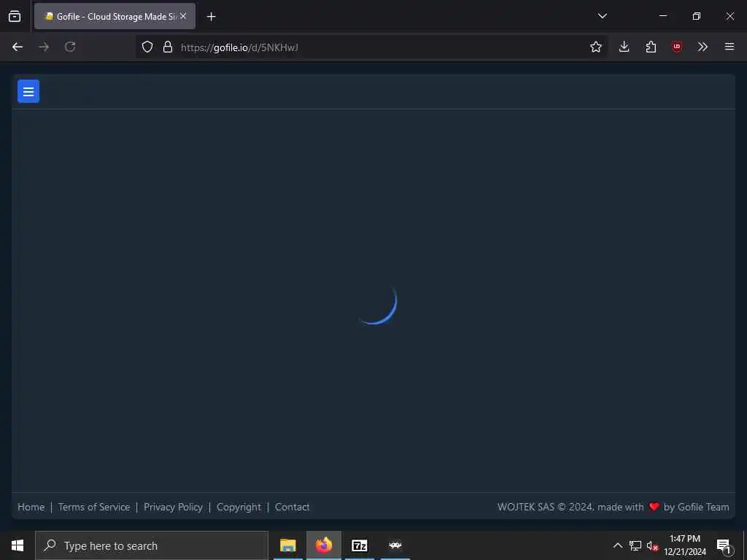This screenshot has width=747, height=560.
Task: Expand the list all tabs dropdown
Action: tap(602, 16)
